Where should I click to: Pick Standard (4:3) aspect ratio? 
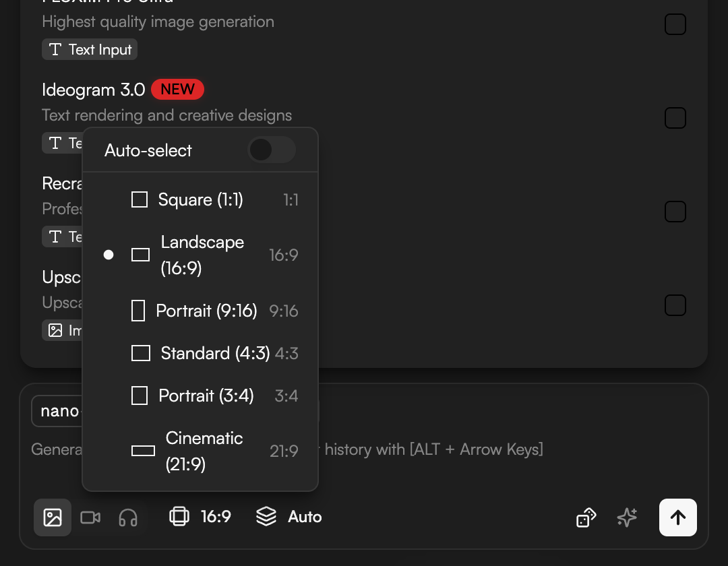pyautogui.click(x=200, y=354)
